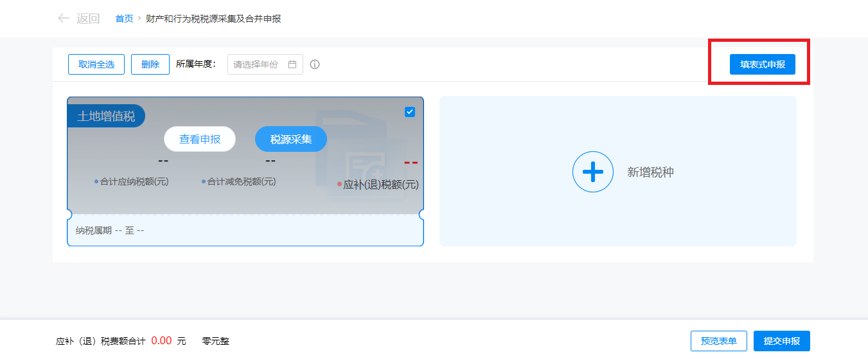Click the 返回 text label

point(88,19)
